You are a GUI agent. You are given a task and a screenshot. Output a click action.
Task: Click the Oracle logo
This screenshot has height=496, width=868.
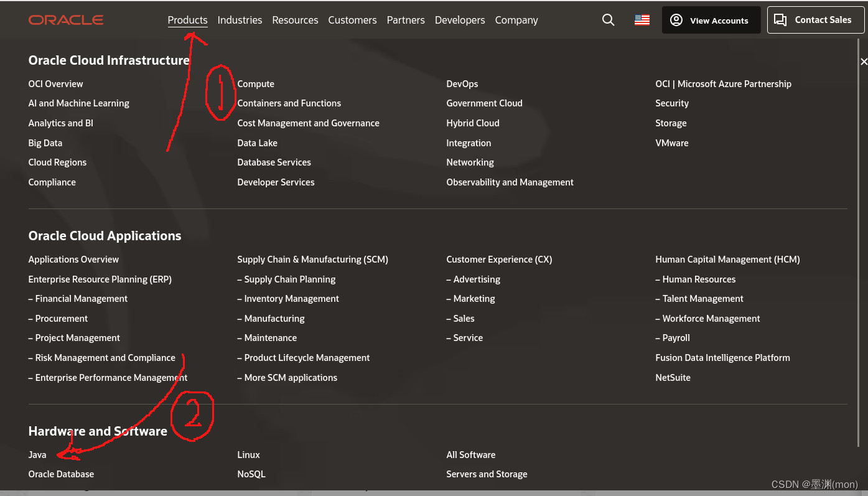pyautogui.click(x=66, y=20)
